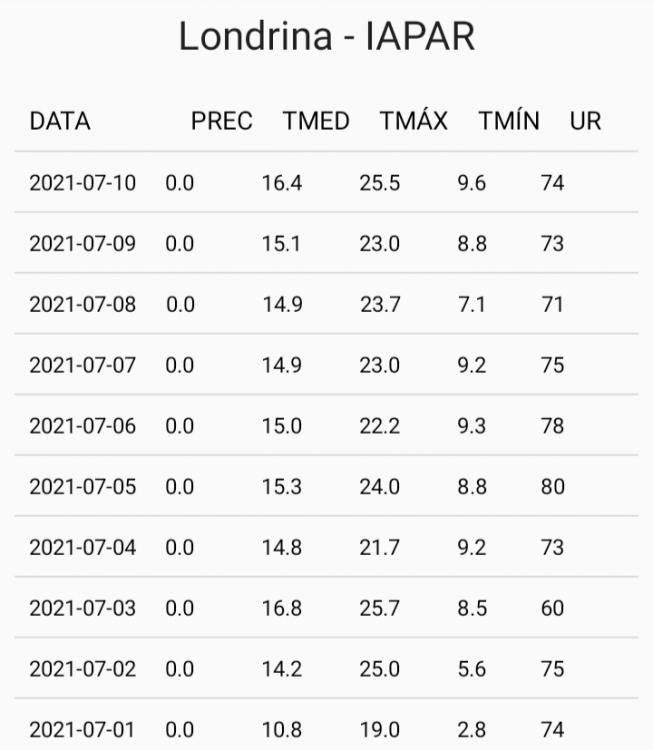Click the 25.7 maximum temperature value
The width and height of the screenshot is (653, 750).
click(380, 609)
